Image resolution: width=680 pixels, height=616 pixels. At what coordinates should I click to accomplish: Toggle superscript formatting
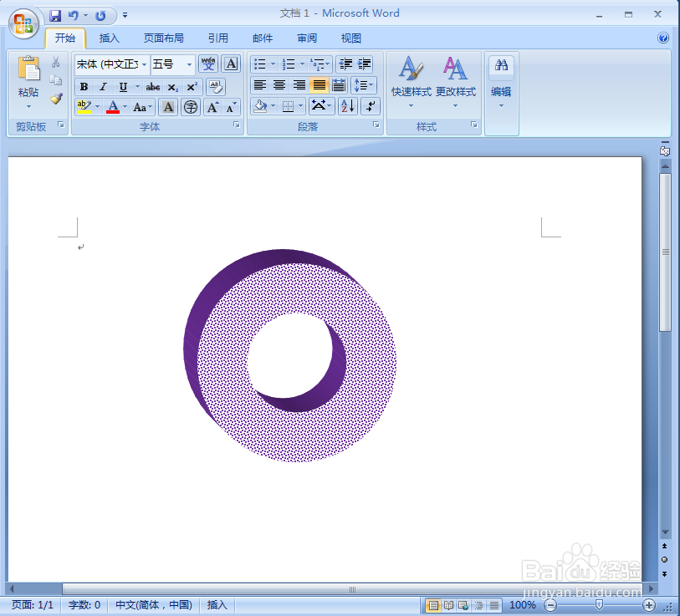[192, 87]
